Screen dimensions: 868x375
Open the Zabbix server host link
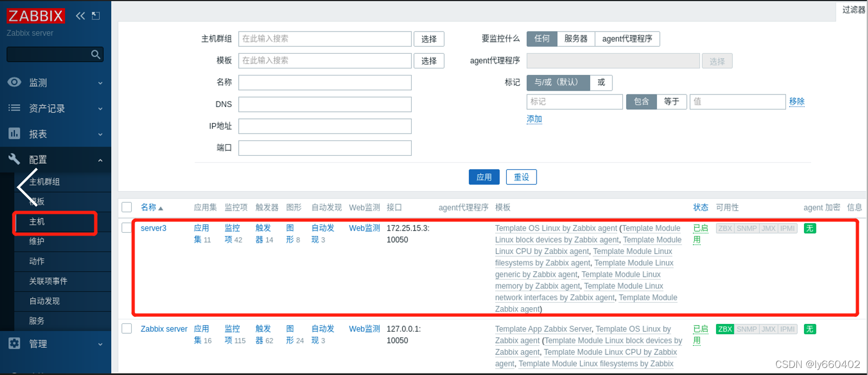tap(164, 329)
